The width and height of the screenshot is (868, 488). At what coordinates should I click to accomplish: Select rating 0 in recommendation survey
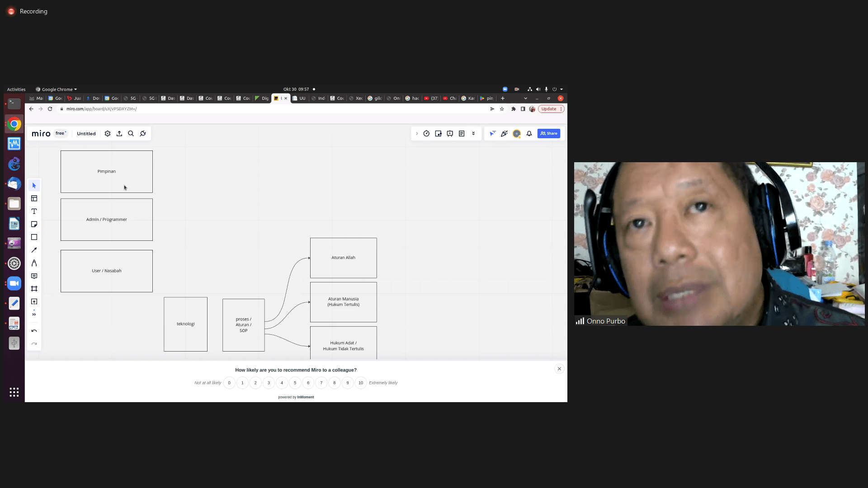pyautogui.click(x=229, y=383)
